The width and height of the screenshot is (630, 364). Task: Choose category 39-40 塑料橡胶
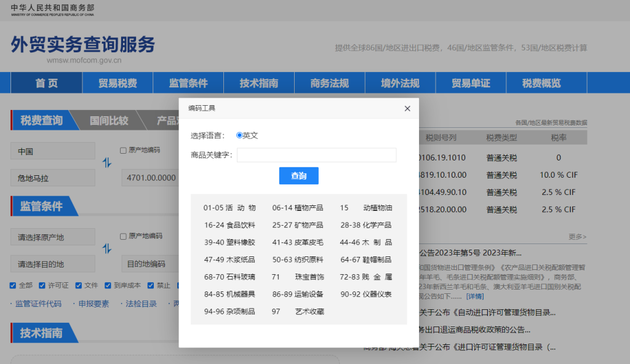(x=229, y=242)
